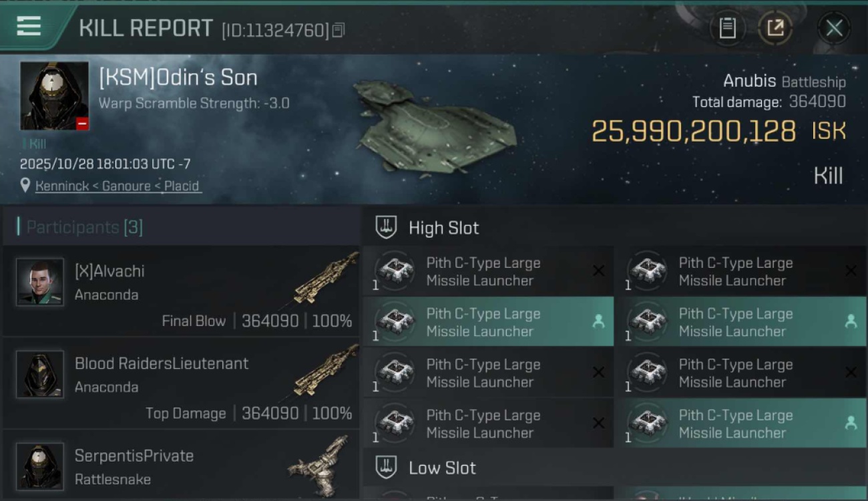Close the kill report window

(x=834, y=28)
